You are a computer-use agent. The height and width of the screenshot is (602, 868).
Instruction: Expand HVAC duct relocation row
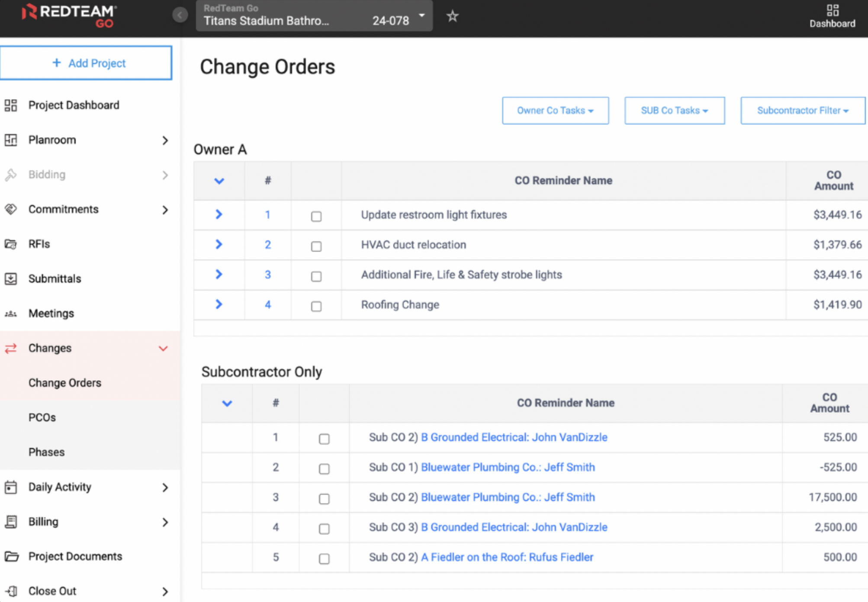pos(219,244)
